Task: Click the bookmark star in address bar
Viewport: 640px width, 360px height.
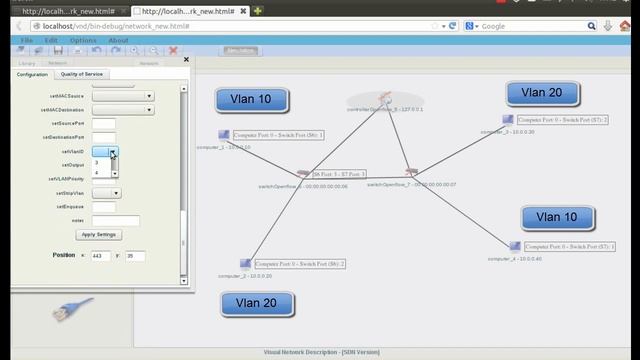Action: pyautogui.click(x=434, y=26)
